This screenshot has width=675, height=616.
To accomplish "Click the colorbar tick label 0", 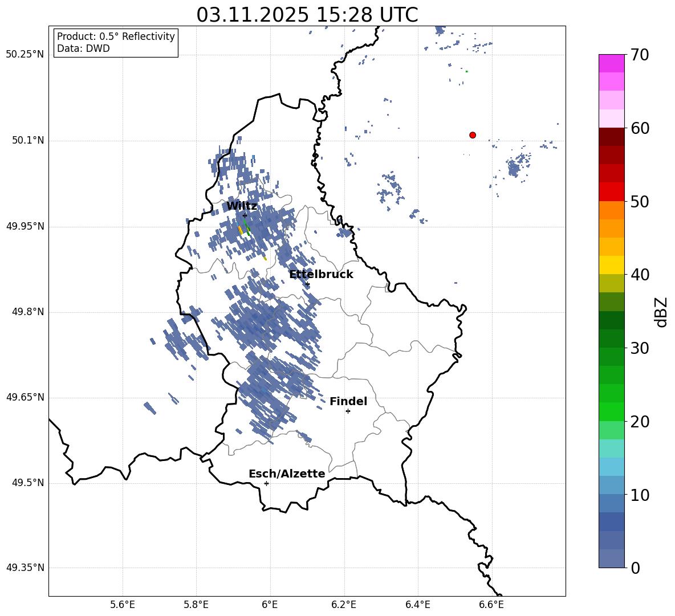I will pyautogui.click(x=636, y=568).
